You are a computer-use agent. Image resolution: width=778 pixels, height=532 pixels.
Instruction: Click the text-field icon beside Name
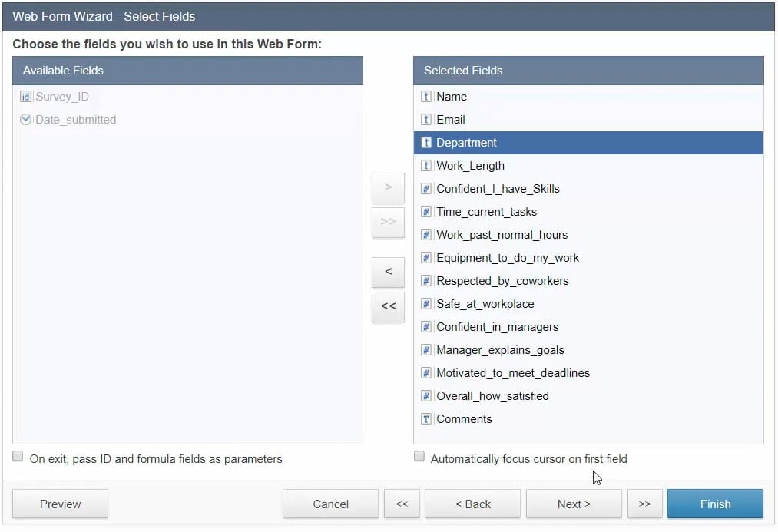[x=426, y=97]
